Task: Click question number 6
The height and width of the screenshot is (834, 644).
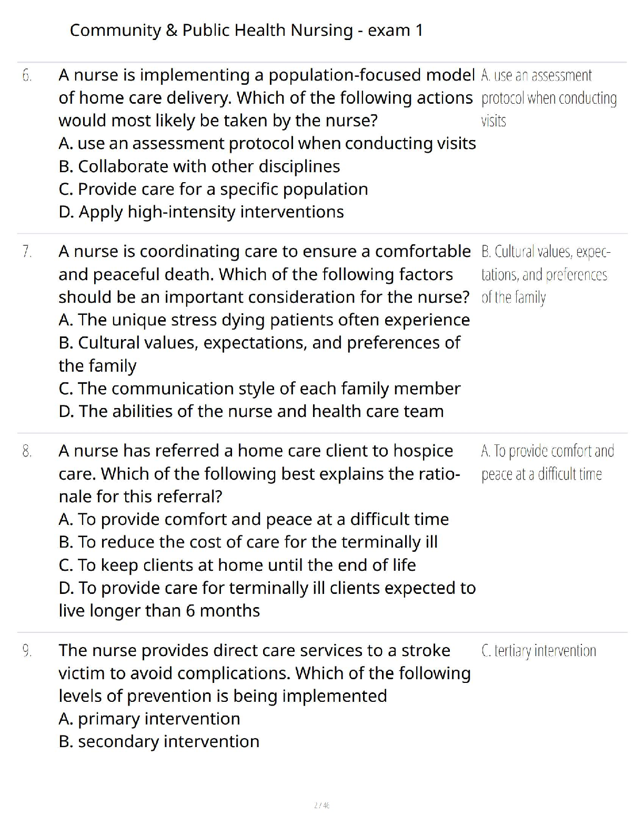Action: (x=27, y=75)
